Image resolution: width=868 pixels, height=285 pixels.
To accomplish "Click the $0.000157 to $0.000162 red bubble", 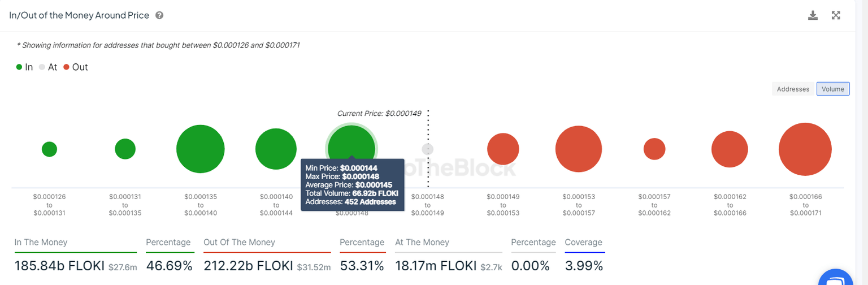I will (654, 149).
